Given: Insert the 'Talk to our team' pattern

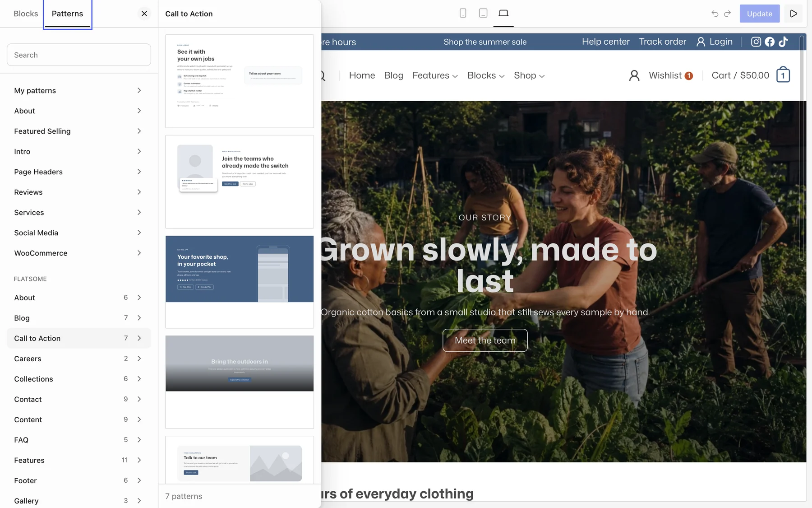Looking at the screenshot, I should click(x=240, y=460).
